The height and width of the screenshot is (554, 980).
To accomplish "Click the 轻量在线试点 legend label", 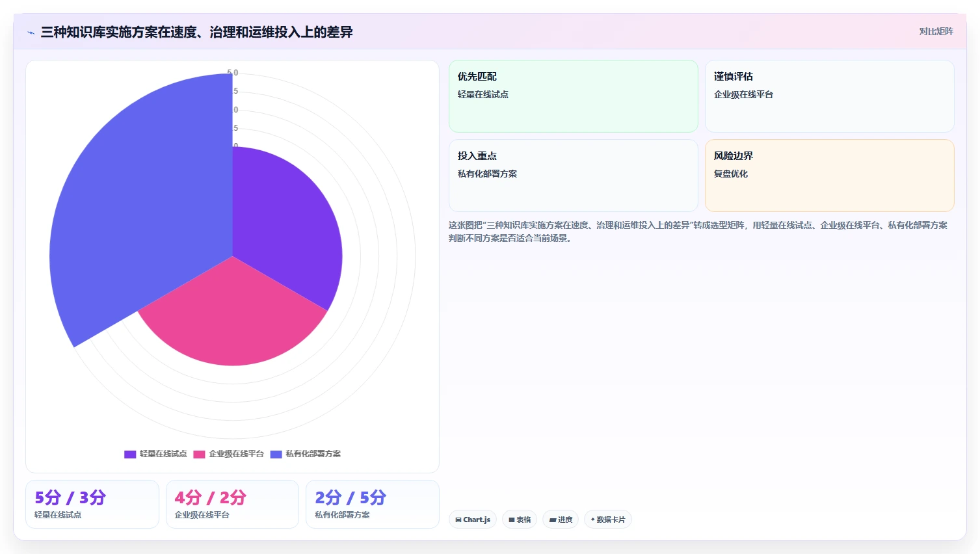I will point(163,454).
